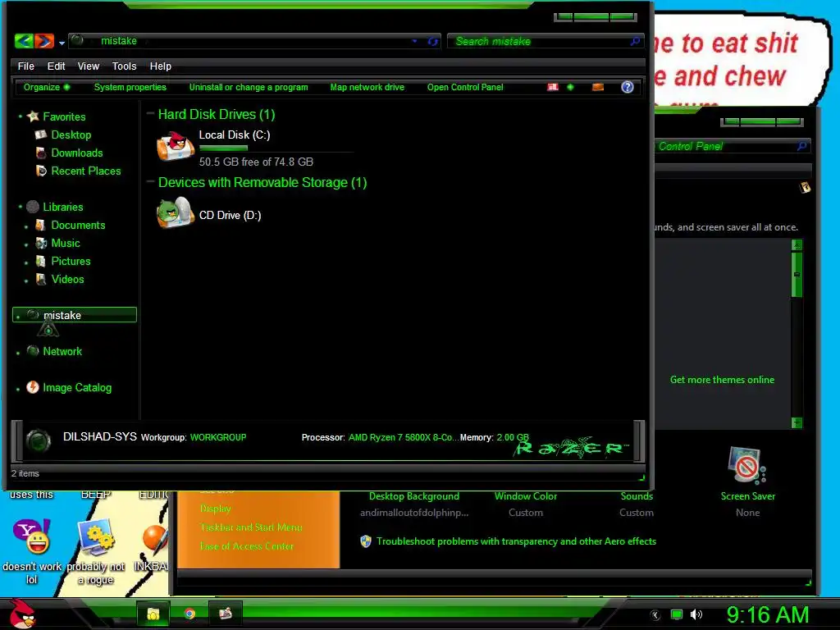Open the Documents library
The width and height of the screenshot is (840, 630).
click(78, 225)
